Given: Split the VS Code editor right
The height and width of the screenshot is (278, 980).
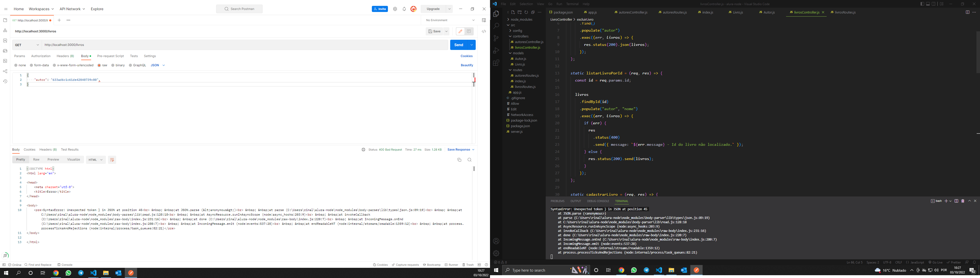Looking at the screenshot, I should (967, 12).
